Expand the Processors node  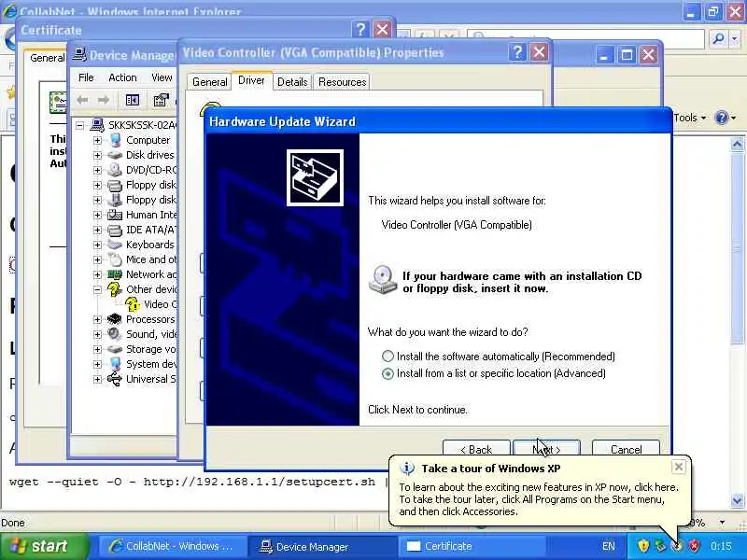click(97, 319)
